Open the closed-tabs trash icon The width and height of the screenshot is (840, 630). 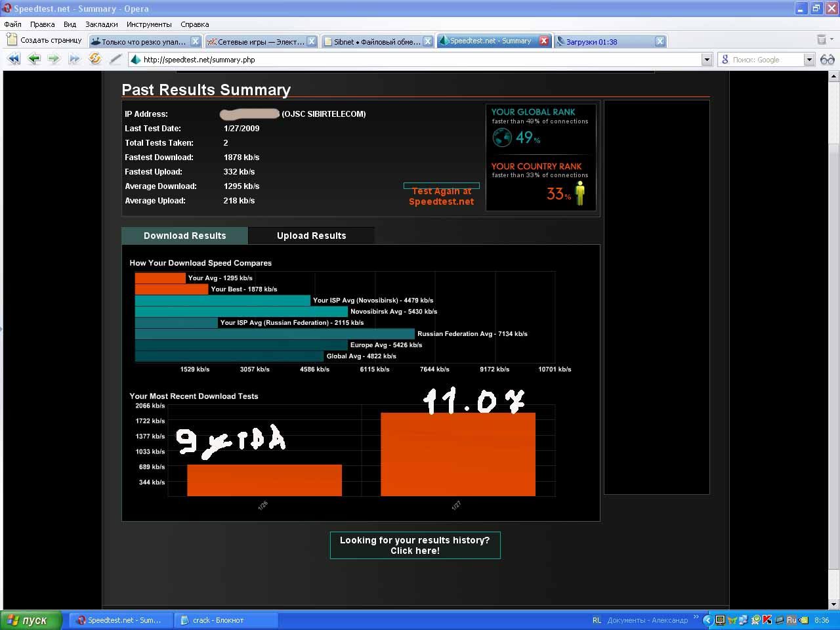coord(821,40)
